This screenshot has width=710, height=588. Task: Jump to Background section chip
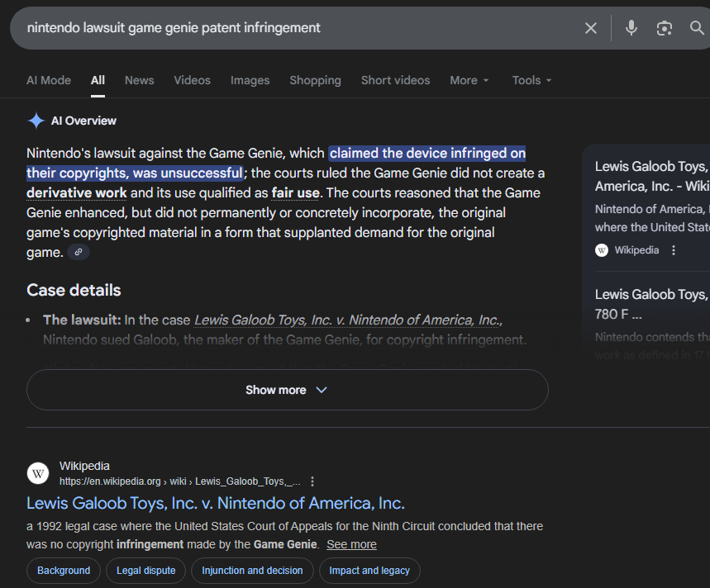coord(64,571)
